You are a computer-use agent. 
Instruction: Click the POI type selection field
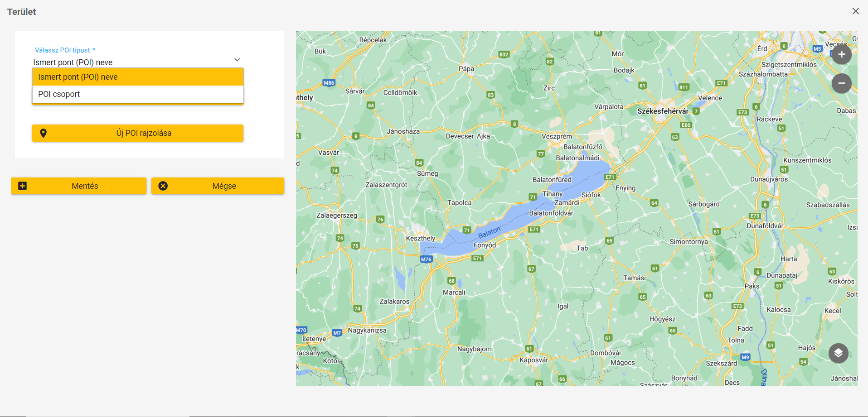(x=131, y=62)
